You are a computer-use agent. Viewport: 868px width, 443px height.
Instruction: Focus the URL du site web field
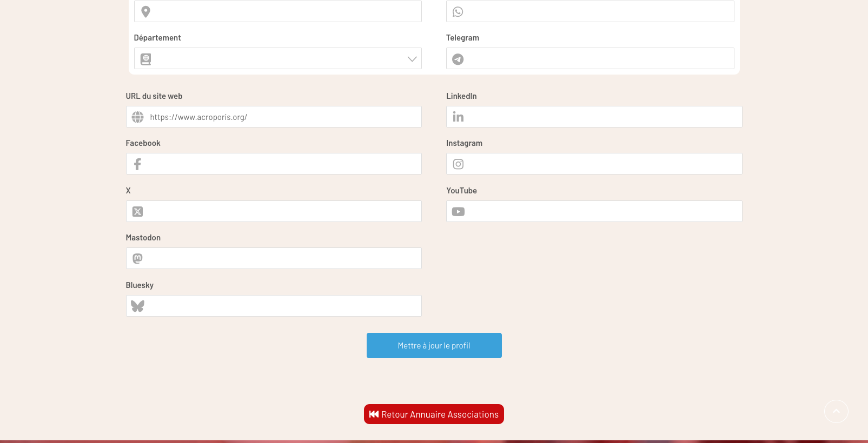[x=281, y=117]
